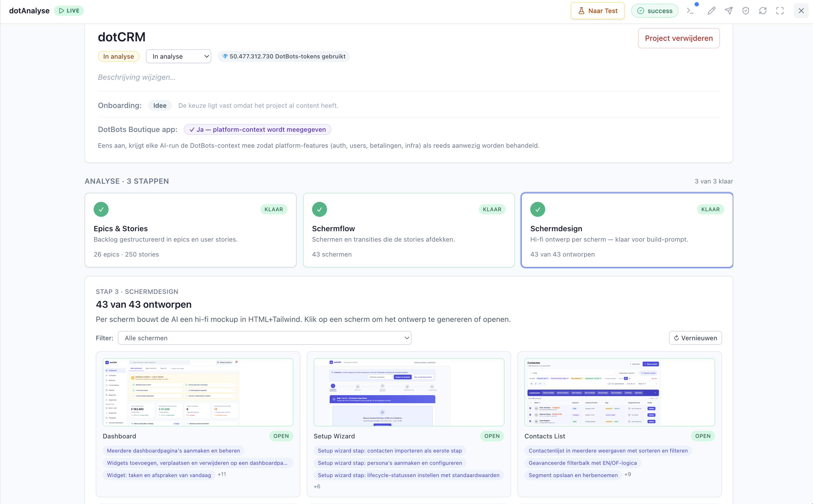Toggle the Ja platform-context wordt meegegeven pill
The width and height of the screenshot is (813, 504).
click(x=257, y=129)
